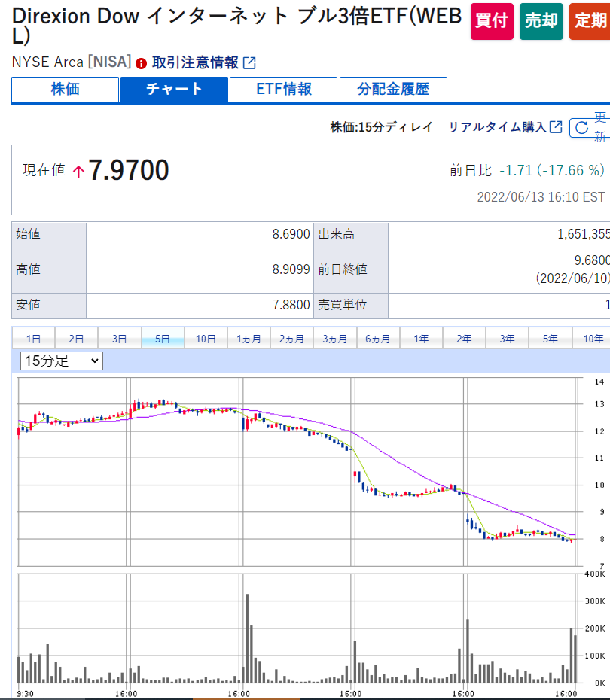This screenshot has width=610, height=700.
Task: Click the tallest volume bar in chart
Action: [x=246, y=638]
